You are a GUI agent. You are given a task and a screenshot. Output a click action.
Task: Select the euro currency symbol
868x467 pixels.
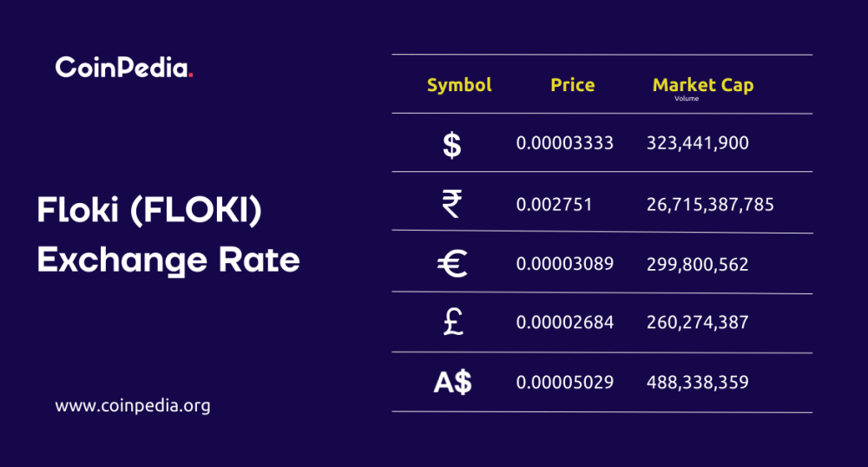point(452,263)
